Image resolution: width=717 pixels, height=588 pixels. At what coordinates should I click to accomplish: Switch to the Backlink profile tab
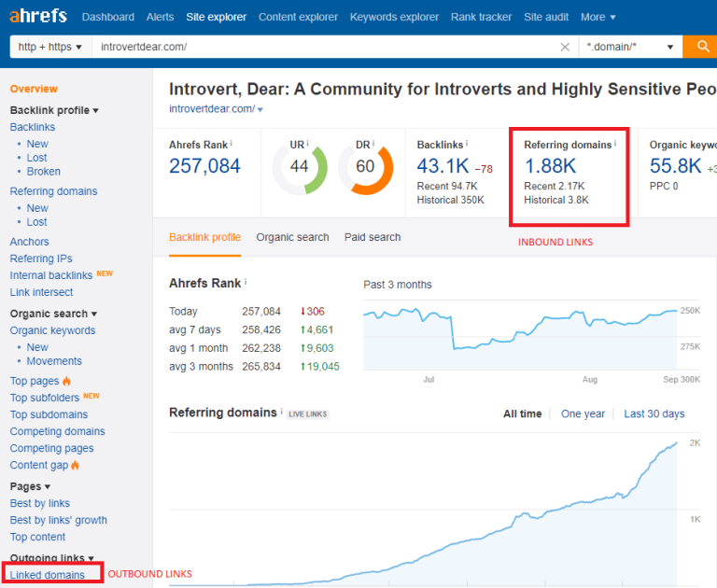204,237
